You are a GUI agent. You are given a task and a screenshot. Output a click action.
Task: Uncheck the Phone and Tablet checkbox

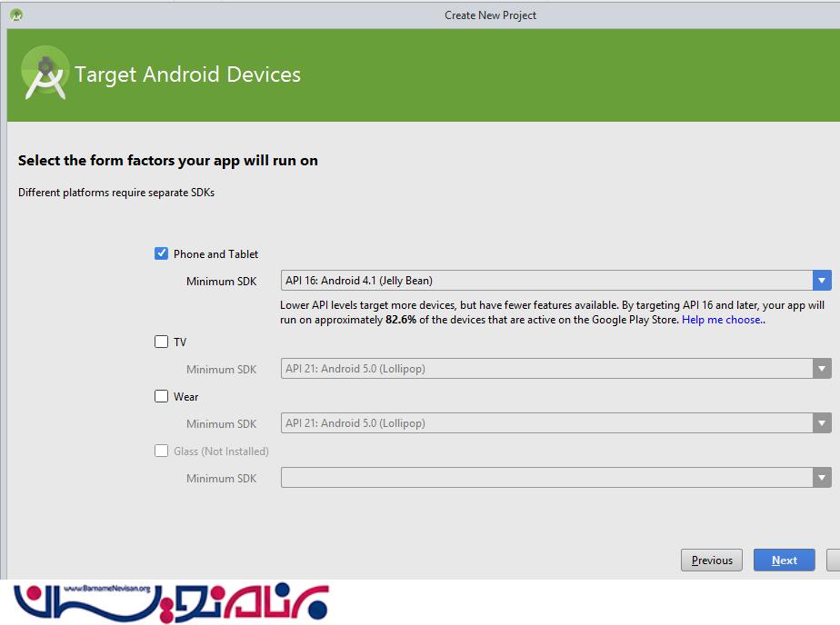[x=162, y=253]
